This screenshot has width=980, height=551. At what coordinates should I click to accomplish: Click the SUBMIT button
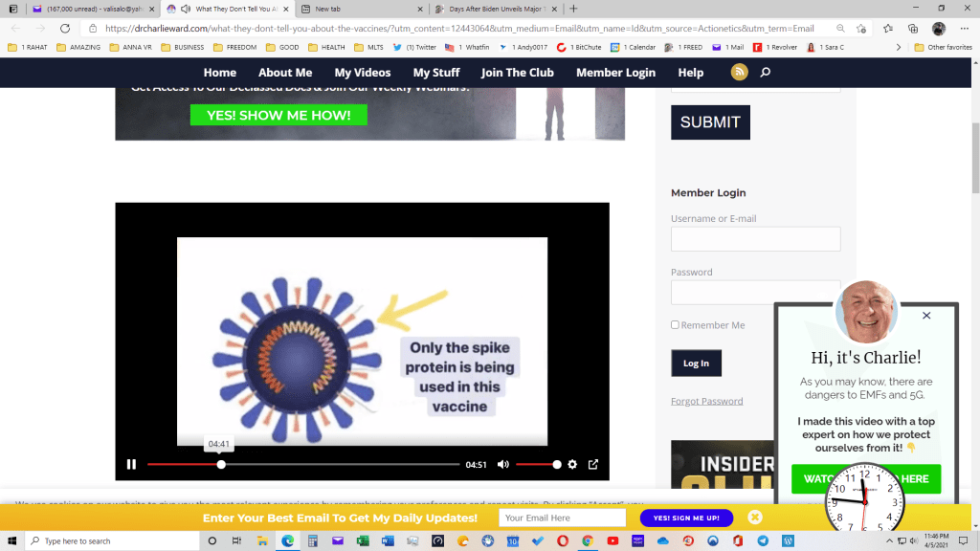[710, 122]
